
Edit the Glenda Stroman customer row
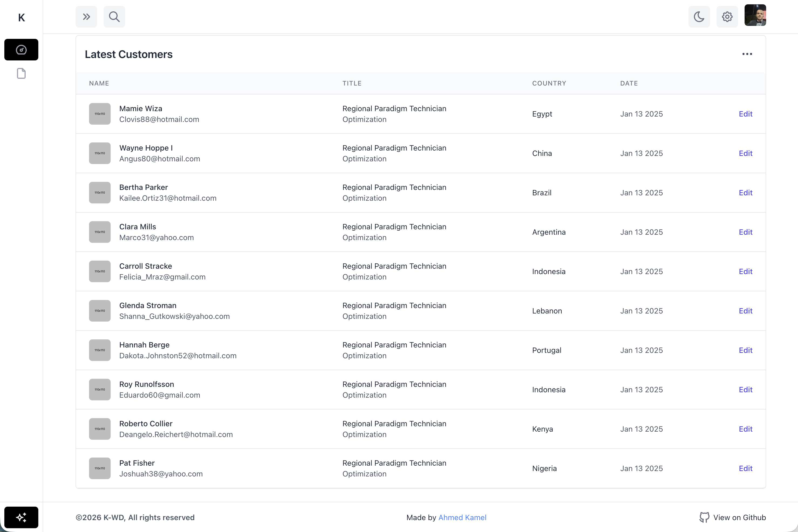pyautogui.click(x=745, y=311)
